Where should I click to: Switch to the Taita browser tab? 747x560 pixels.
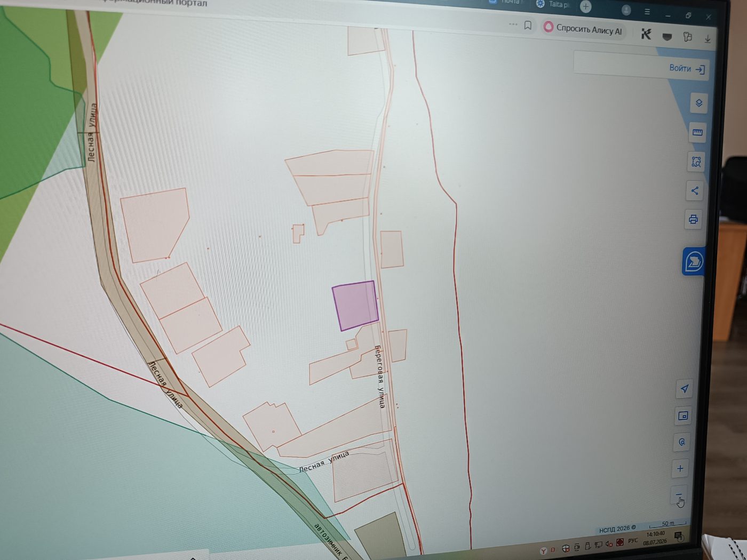click(x=553, y=4)
